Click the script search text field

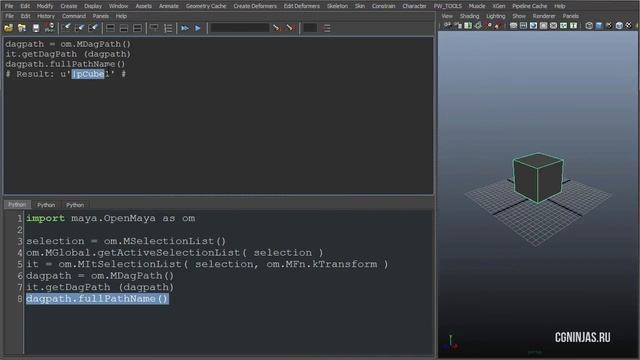240,28
